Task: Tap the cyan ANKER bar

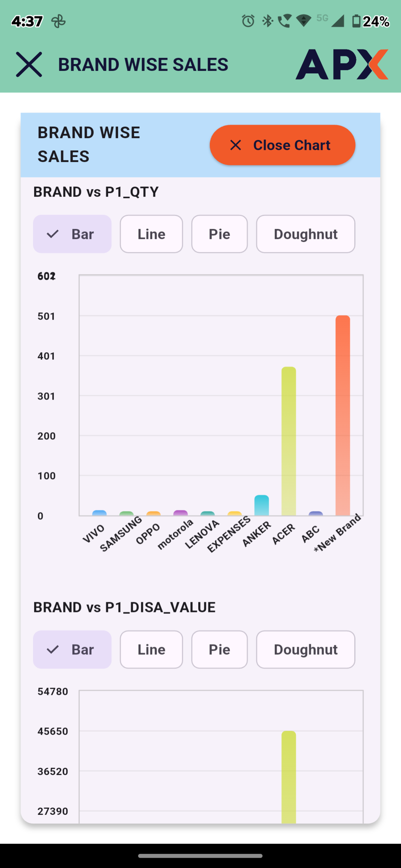Action: pos(262,505)
